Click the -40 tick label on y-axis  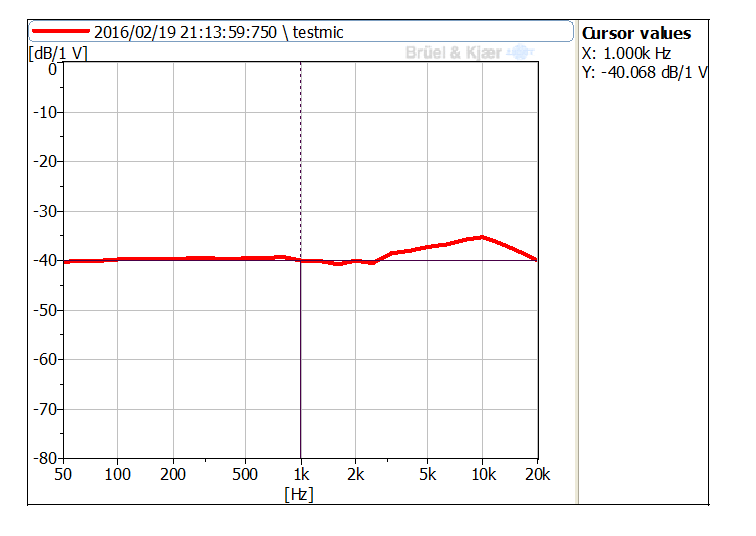click(x=44, y=260)
